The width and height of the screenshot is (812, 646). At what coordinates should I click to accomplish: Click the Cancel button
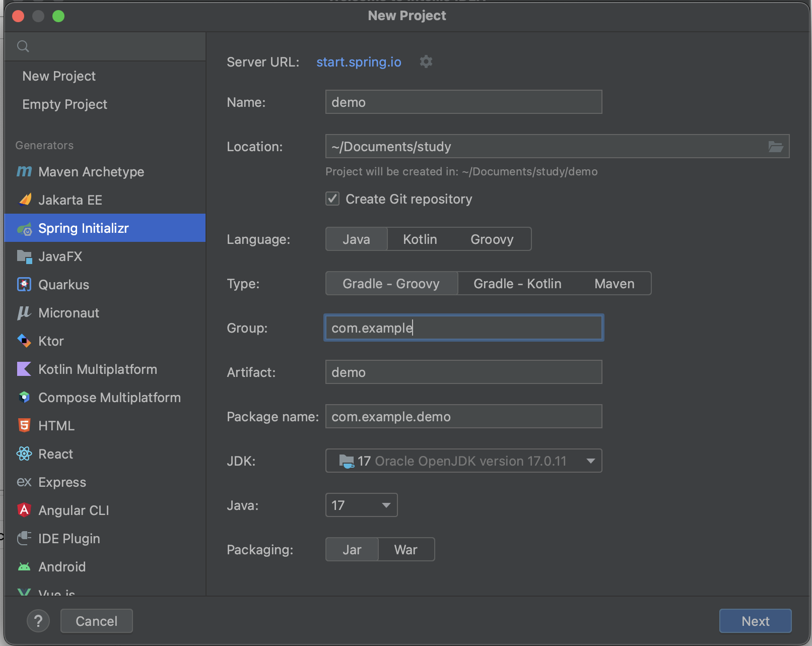point(97,621)
